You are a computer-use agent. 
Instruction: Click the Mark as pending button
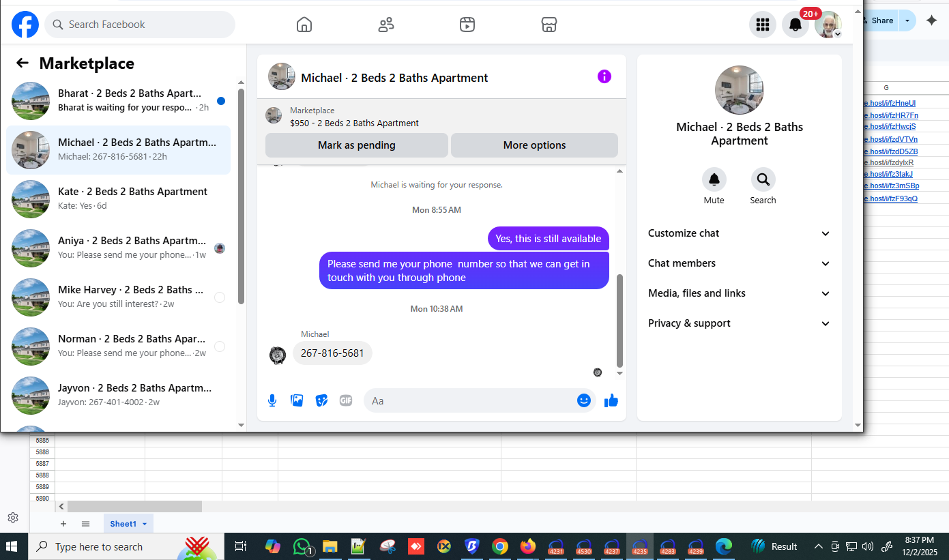point(357,145)
